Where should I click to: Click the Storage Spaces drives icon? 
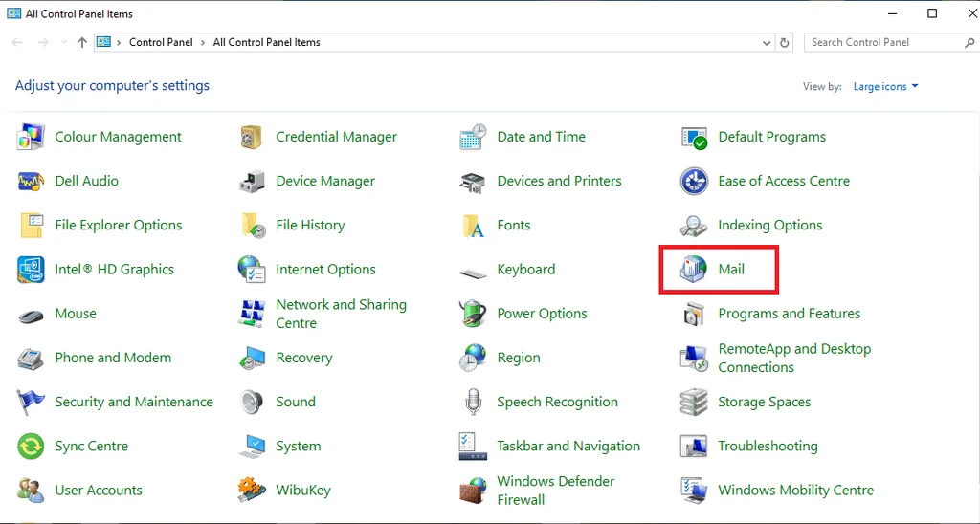click(694, 403)
